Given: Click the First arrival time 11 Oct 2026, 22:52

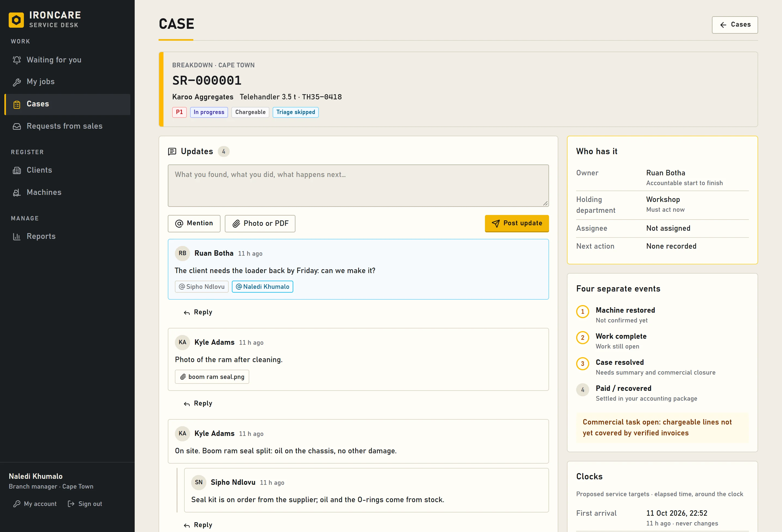Looking at the screenshot, I should 677,513.
